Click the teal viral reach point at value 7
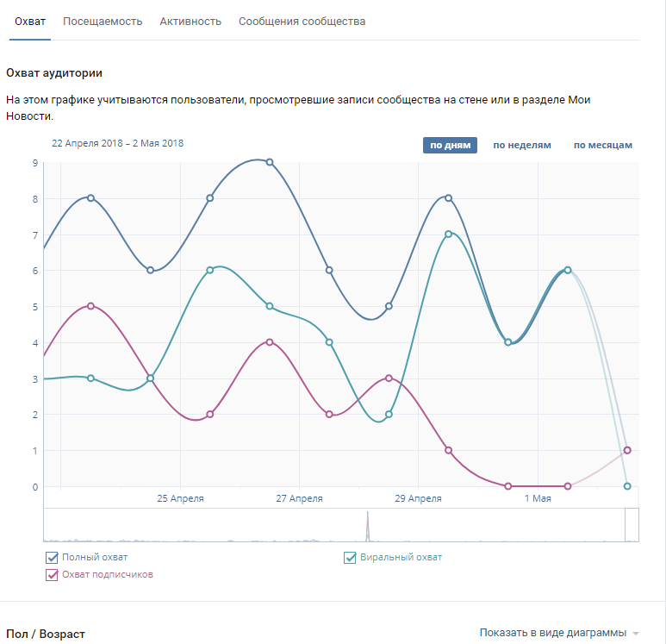 point(449,234)
